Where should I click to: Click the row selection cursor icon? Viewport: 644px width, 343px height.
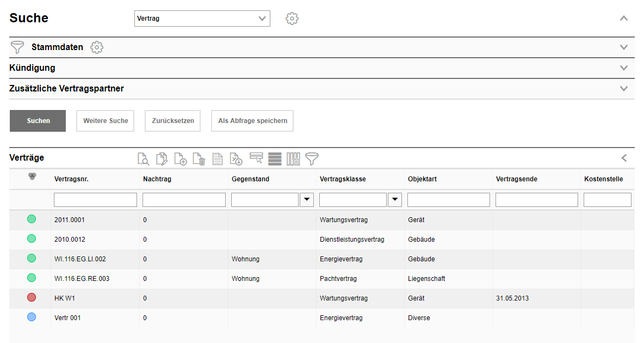(x=256, y=158)
